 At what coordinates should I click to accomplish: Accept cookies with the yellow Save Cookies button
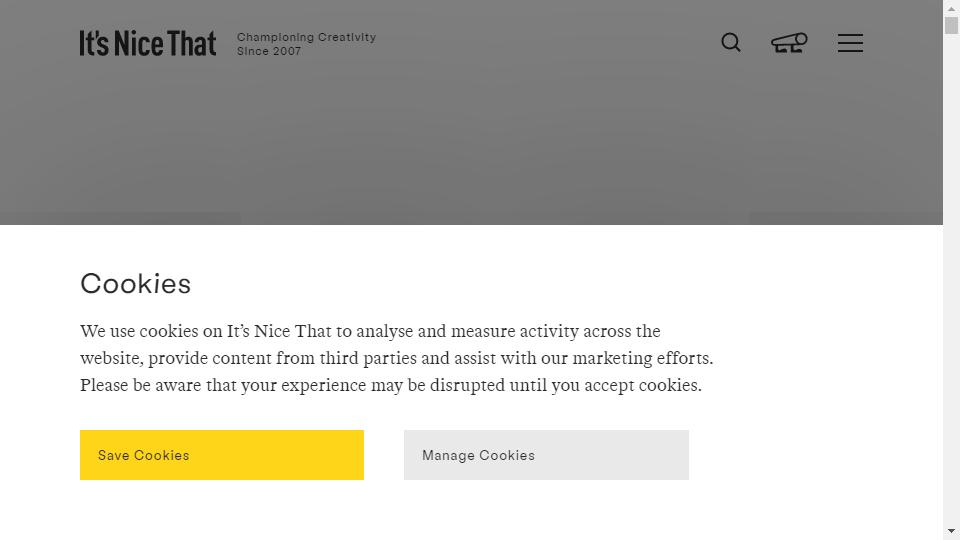point(222,455)
